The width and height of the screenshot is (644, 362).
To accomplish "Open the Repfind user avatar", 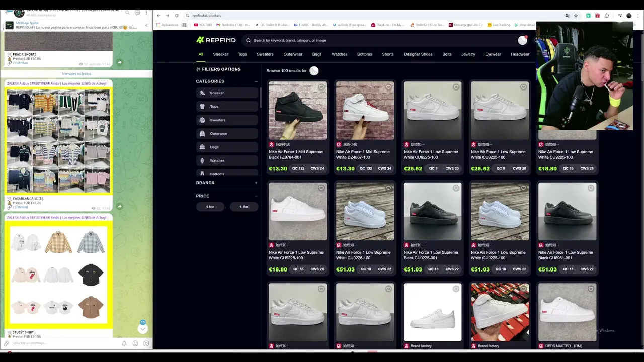I will pyautogui.click(x=523, y=41).
